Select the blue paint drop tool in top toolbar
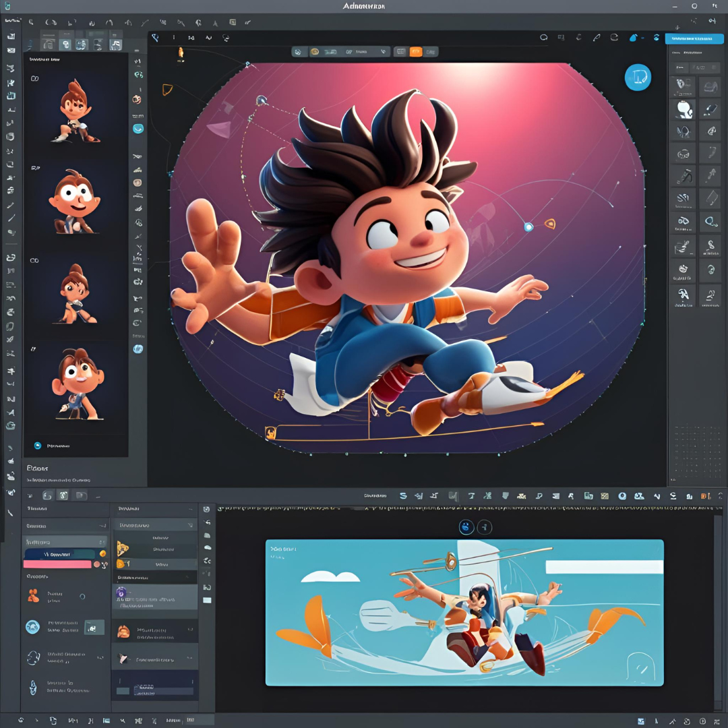 633,38
